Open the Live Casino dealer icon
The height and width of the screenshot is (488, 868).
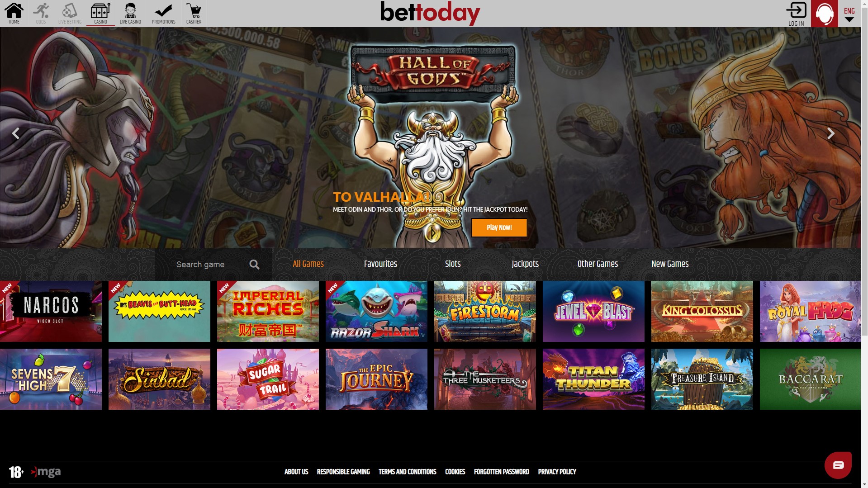click(x=130, y=10)
